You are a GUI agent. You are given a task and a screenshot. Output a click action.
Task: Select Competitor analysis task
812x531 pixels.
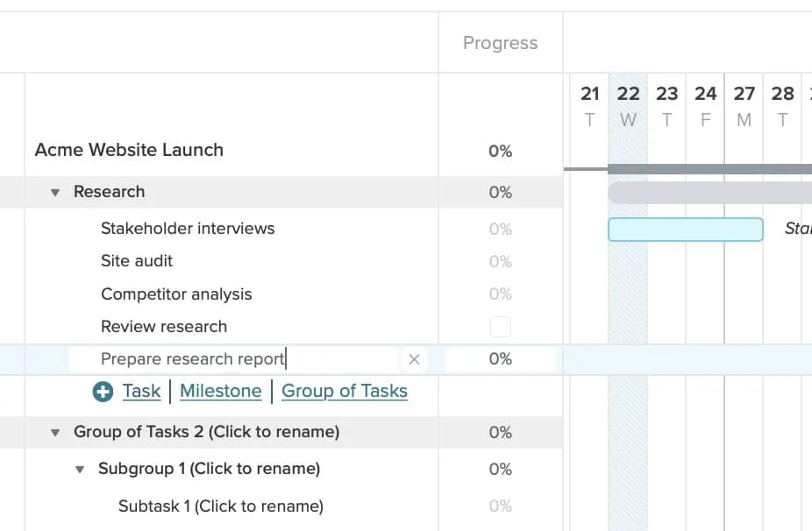pos(176,294)
